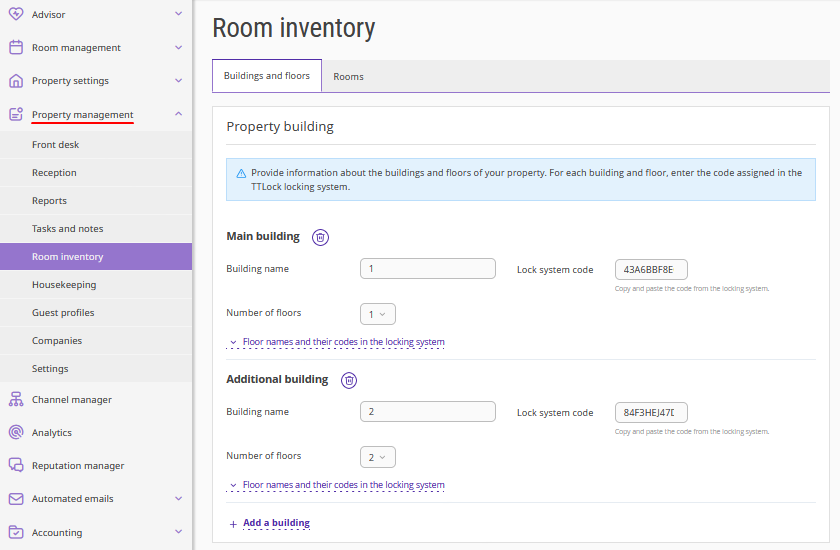Expand the Room management chevron
840x550 pixels.
coord(179,47)
